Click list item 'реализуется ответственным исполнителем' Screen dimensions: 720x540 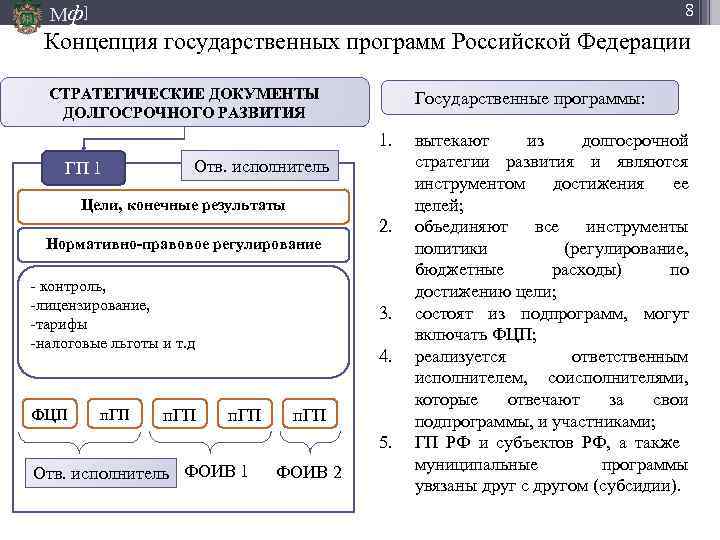click(551, 389)
